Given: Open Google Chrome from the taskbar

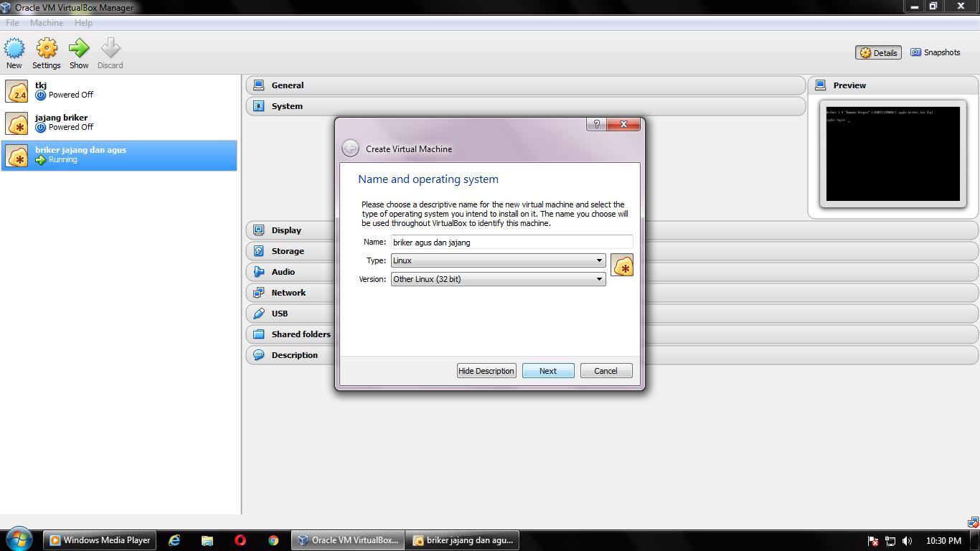Looking at the screenshot, I should click(x=273, y=540).
